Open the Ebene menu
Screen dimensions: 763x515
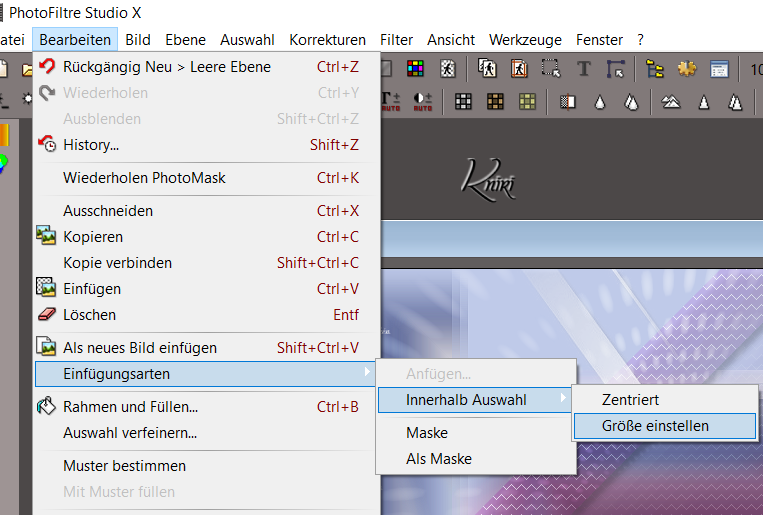[185, 39]
